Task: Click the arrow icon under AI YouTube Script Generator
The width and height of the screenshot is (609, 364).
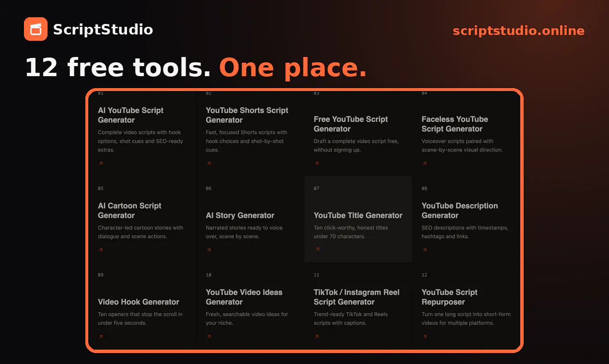Action: click(101, 163)
